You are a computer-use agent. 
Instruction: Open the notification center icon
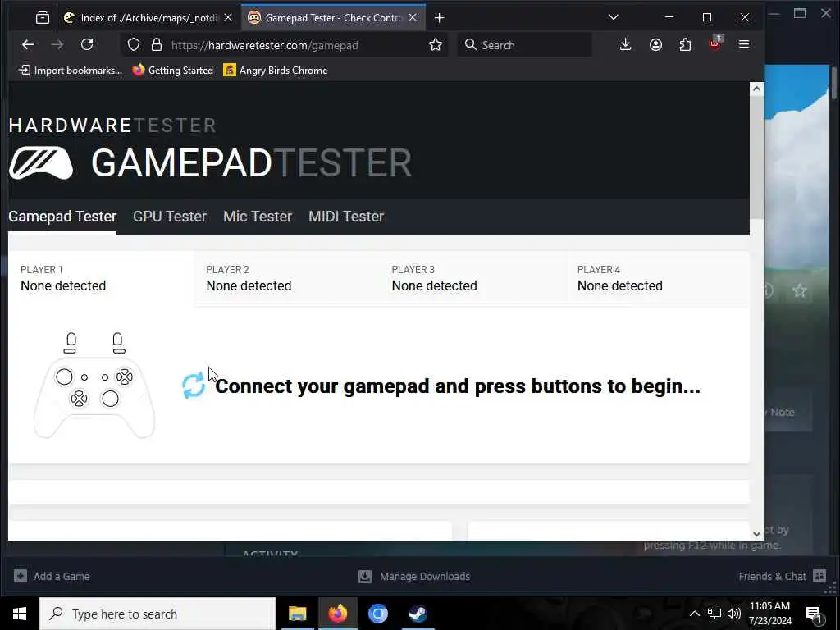815,614
